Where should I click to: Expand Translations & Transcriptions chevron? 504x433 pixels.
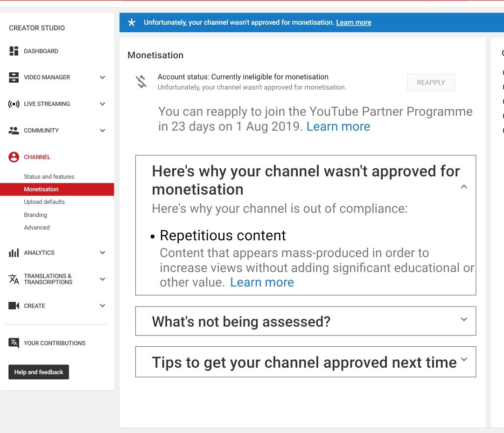coord(103,279)
